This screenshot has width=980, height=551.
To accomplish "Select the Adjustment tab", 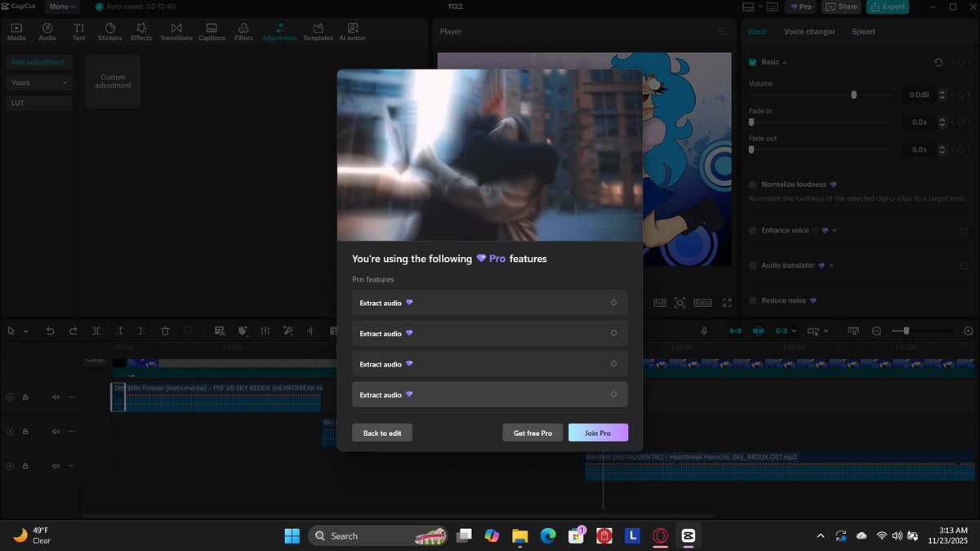I will (x=279, y=32).
